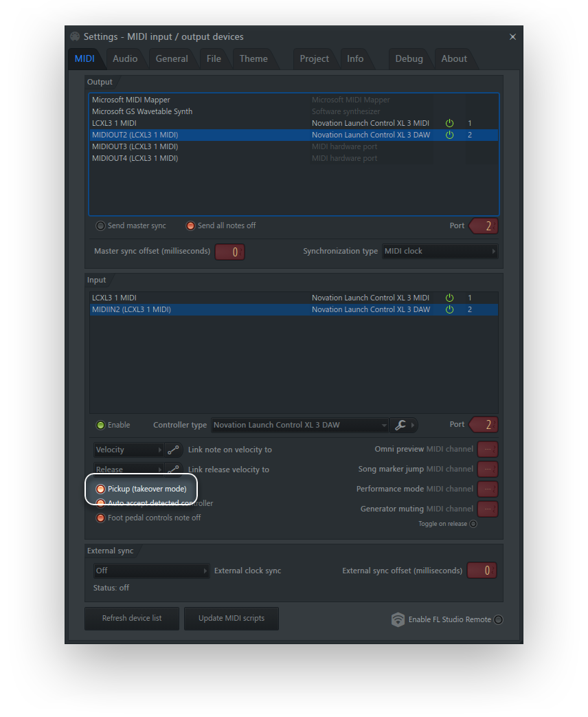Select MIDIOUT2 (LCXL3 1 MIDI) output
588x717 pixels.
pos(294,135)
